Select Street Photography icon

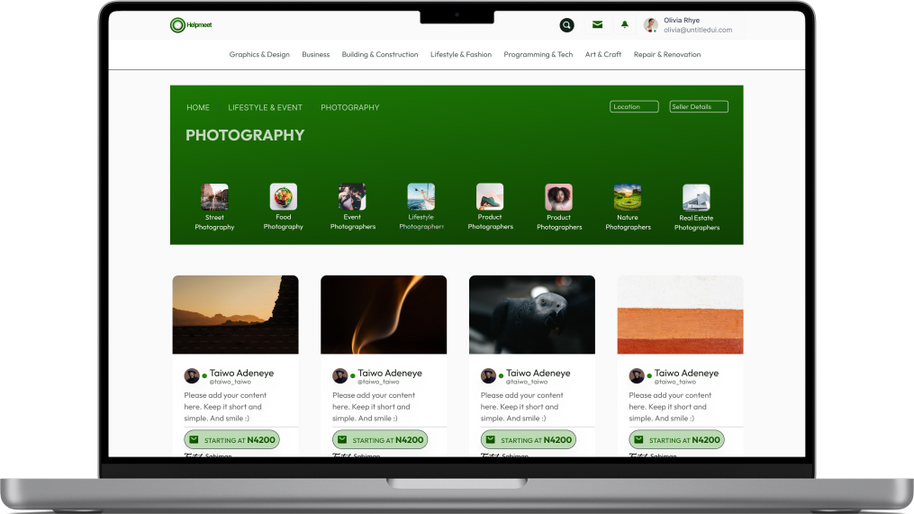pyautogui.click(x=215, y=197)
